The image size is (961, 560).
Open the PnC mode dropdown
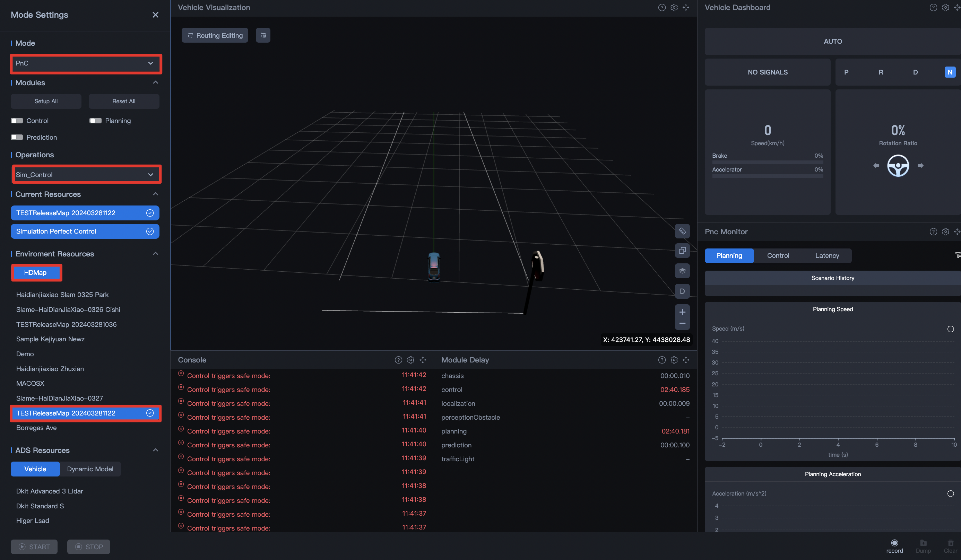(85, 63)
